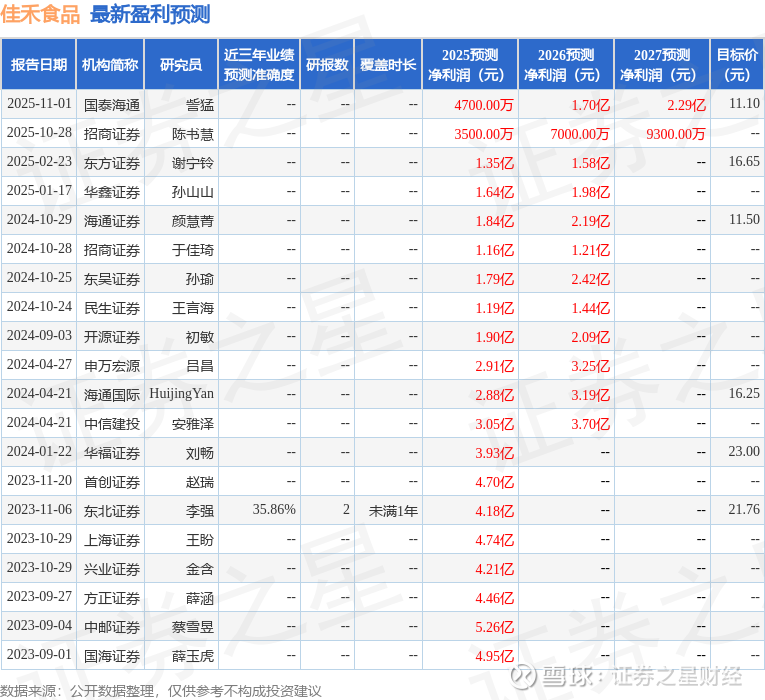Viewport: 765px width, 700px height.
Task: Select the 首创证券 institution cell
Action: point(112,482)
